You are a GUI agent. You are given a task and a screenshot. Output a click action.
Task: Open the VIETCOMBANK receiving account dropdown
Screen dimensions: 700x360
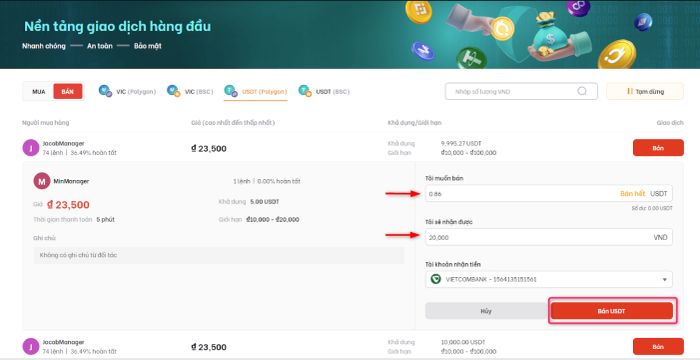point(549,279)
